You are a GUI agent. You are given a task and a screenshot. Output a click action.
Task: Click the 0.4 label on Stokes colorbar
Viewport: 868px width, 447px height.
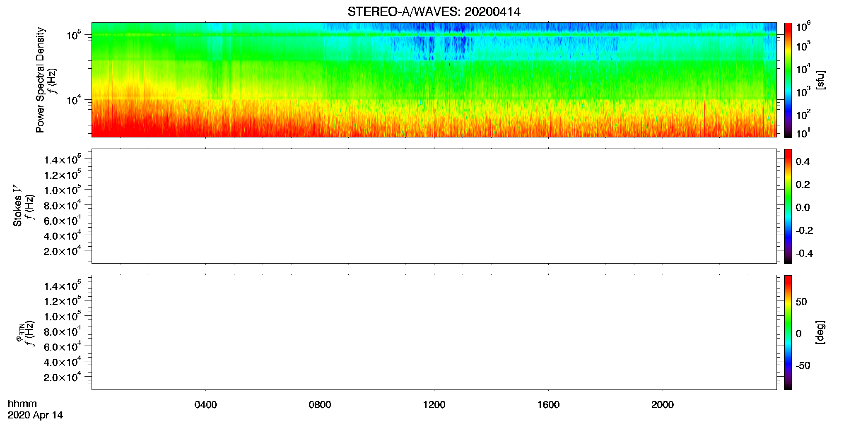tap(803, 162)
